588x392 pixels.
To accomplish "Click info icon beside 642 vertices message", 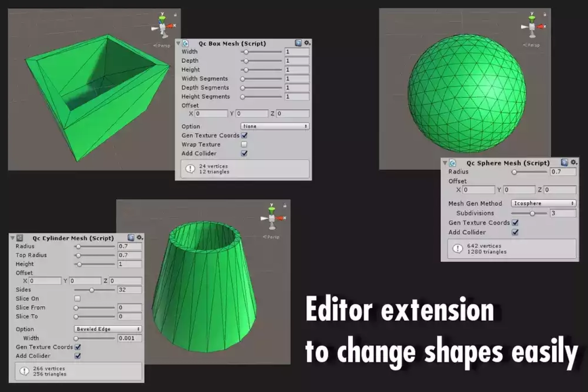I will coord(458,249).
